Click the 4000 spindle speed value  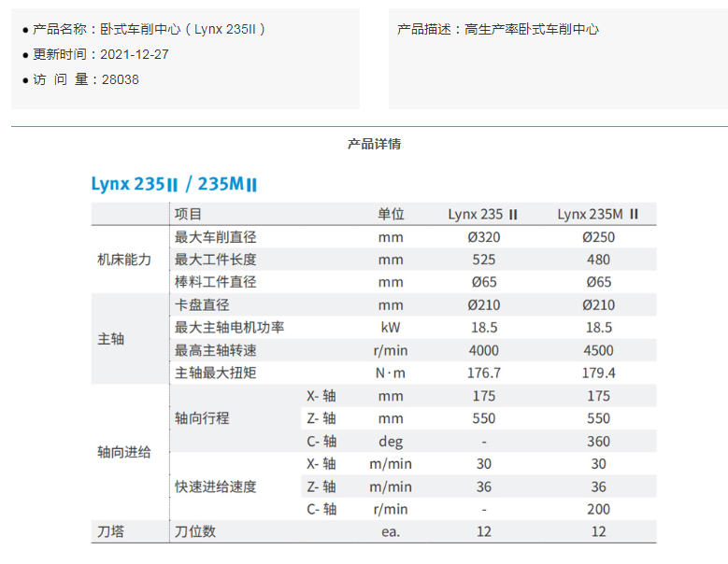pos(484,350)
